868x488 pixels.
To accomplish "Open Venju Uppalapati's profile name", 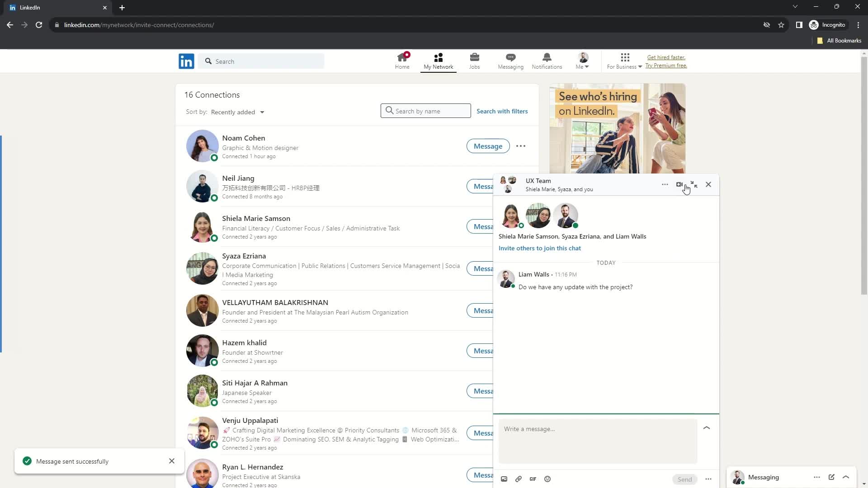I will [250, 420].
